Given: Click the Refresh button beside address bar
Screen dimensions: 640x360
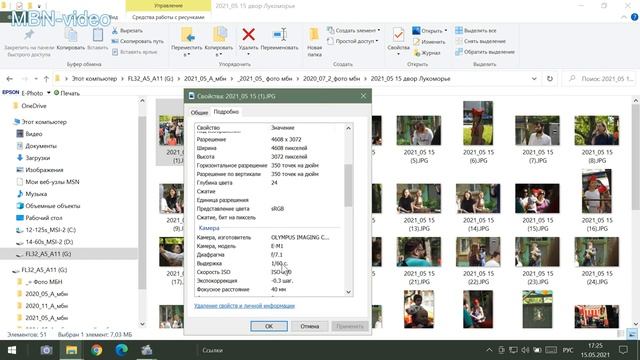Looking at the screenshot, I should point(550,78).
